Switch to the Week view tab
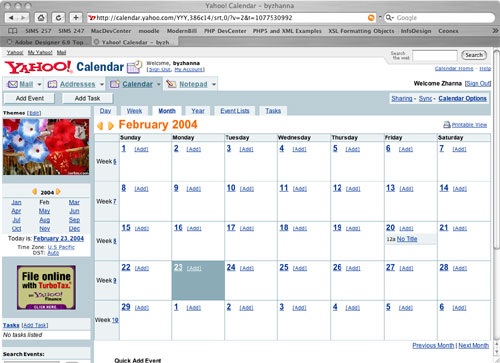500x363 pixels. (x=134, y=111)
